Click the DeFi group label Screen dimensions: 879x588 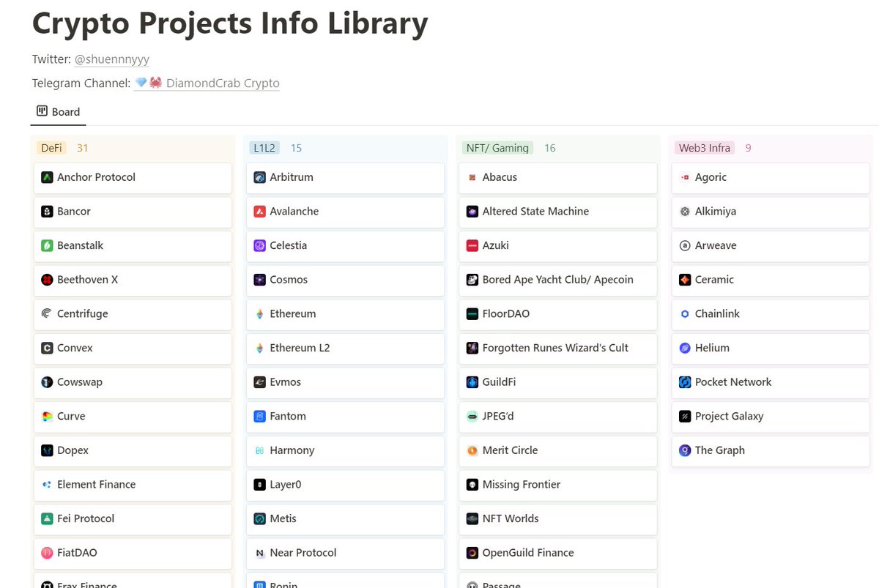tap(51, 148)
